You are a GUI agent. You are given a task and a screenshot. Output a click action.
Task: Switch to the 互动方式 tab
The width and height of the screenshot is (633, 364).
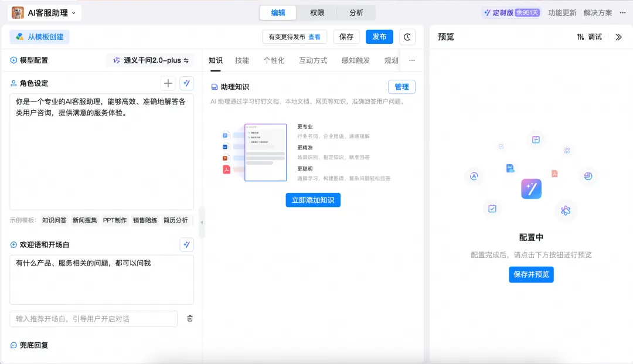coord(313,60)
